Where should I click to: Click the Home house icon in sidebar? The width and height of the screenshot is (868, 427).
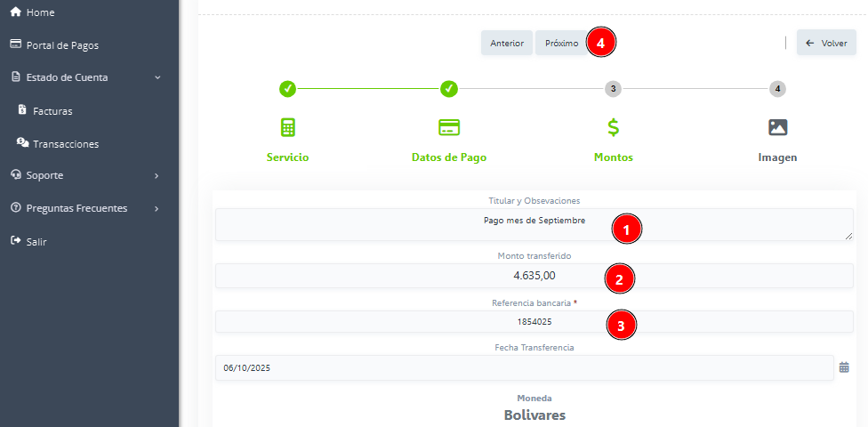coord(15,12)
